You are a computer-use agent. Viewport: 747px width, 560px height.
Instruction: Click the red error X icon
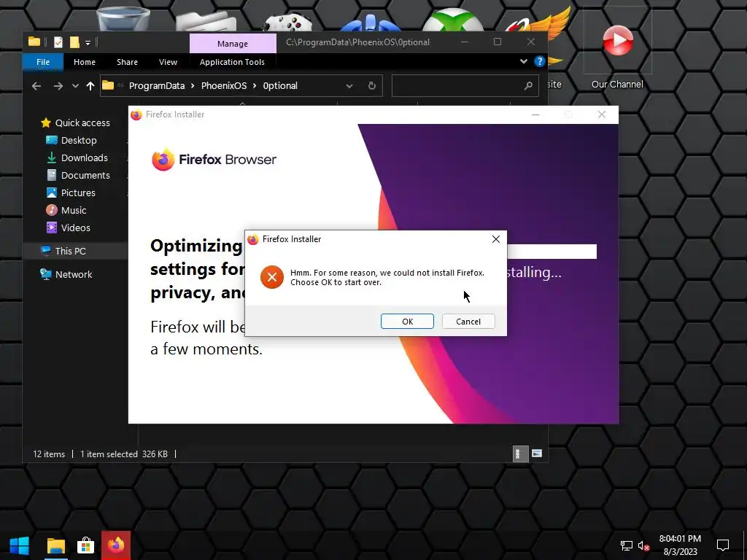point(272,277)
